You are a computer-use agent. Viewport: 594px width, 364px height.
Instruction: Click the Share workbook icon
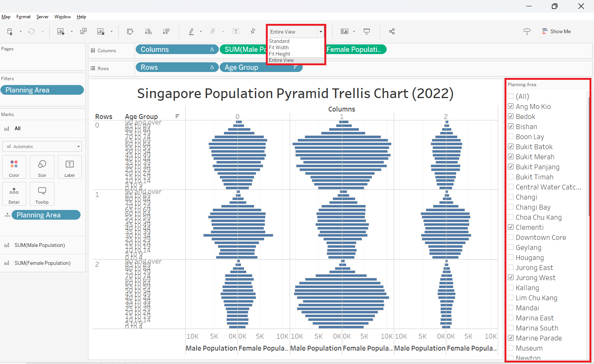pyautogui.click(x=392, y=32)
